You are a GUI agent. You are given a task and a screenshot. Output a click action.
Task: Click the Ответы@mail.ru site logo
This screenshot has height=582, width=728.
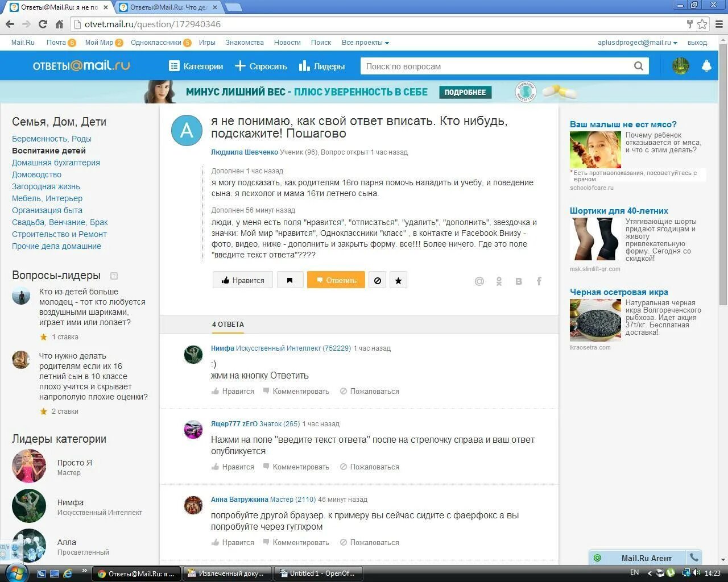point(81,66)
